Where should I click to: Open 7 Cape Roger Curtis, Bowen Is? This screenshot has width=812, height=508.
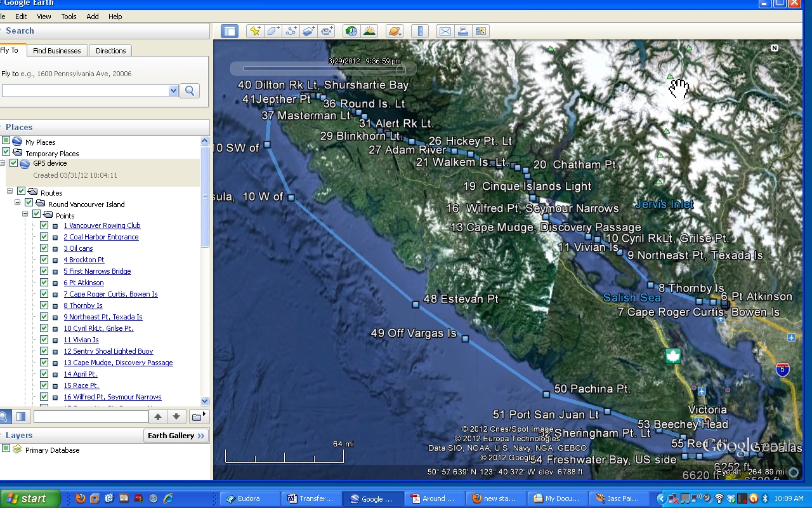pos(110,294)
